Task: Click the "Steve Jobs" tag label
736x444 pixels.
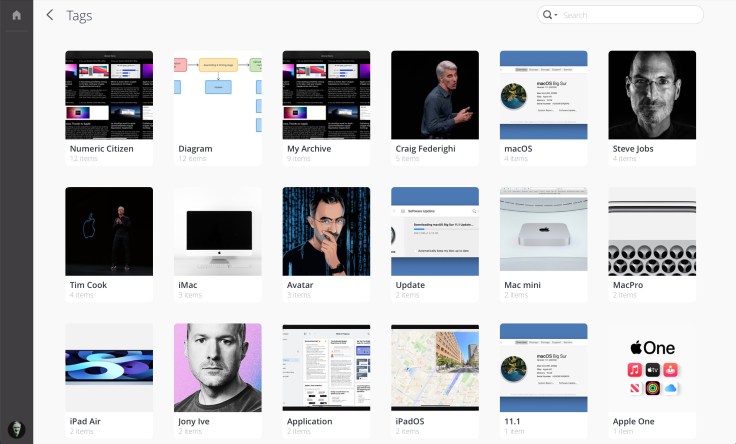Action: click(633, 149)
